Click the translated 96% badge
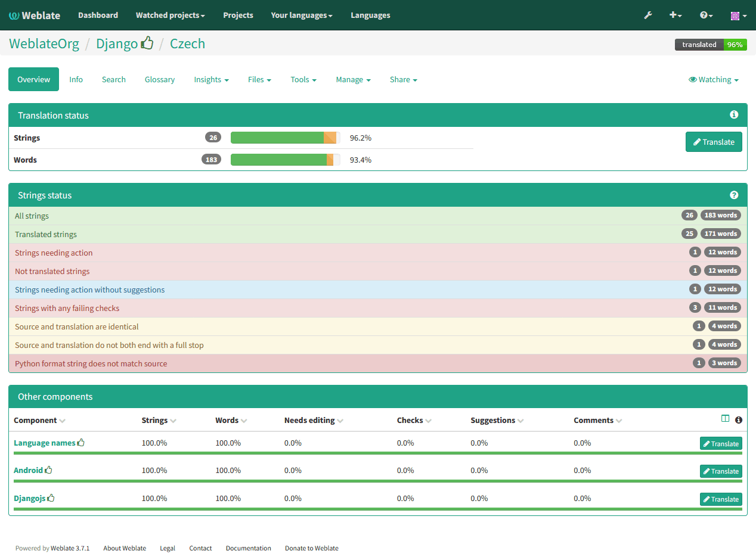This screenshot has height=560, width=756. click(x=711, y=45)
